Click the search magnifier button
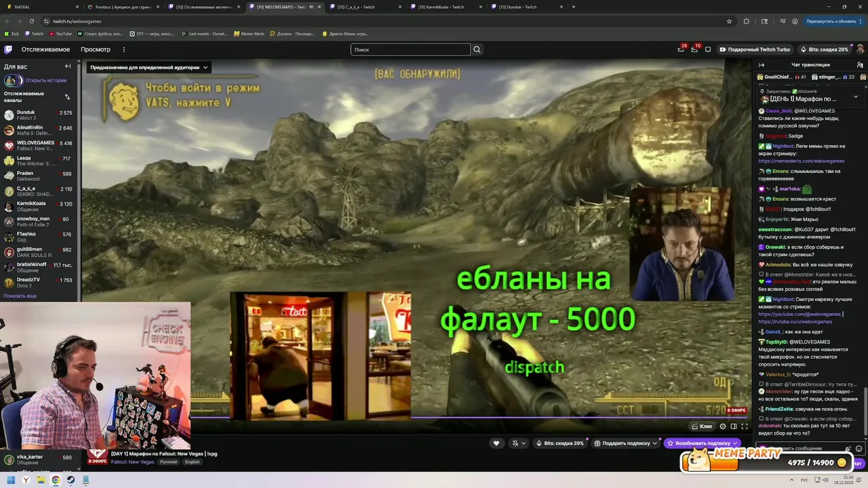Image resolution: width=868 pixels, height=488 pixels. click(477, 49)
